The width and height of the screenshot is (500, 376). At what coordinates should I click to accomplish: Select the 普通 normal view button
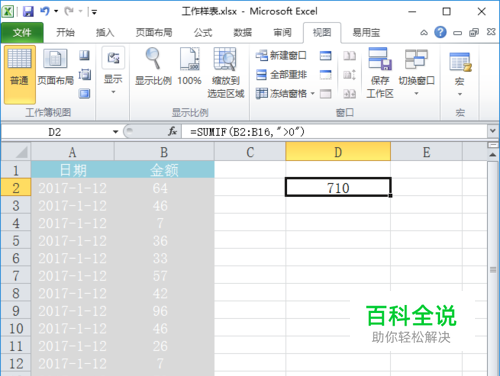[20, 75]
